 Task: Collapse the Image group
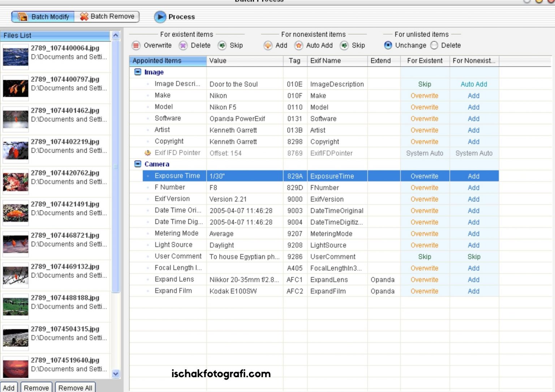click(138, 72)
